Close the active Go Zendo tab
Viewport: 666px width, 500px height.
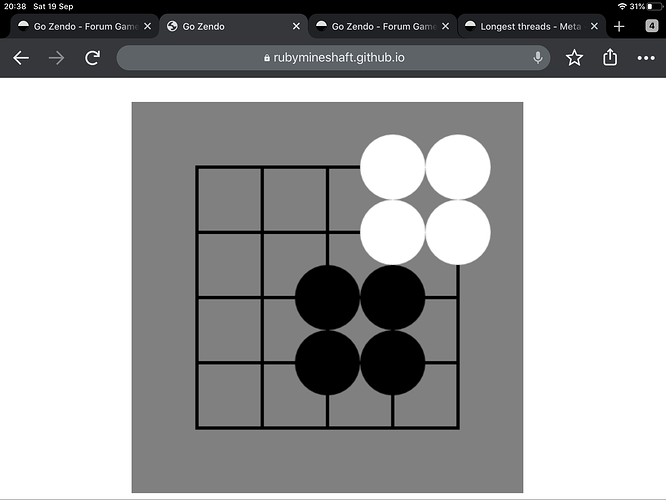click(x=296, y=26)
